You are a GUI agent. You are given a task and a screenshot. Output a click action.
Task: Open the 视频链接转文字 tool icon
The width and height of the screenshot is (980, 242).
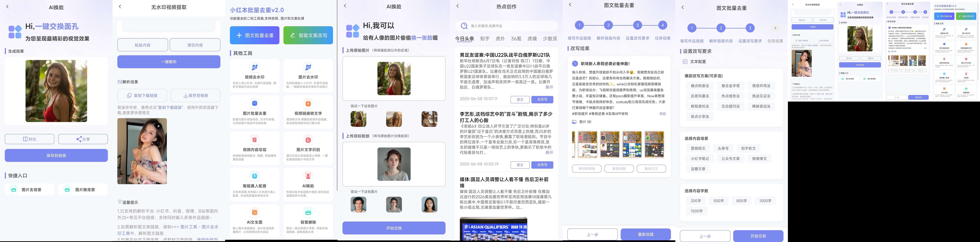[308, 104]
